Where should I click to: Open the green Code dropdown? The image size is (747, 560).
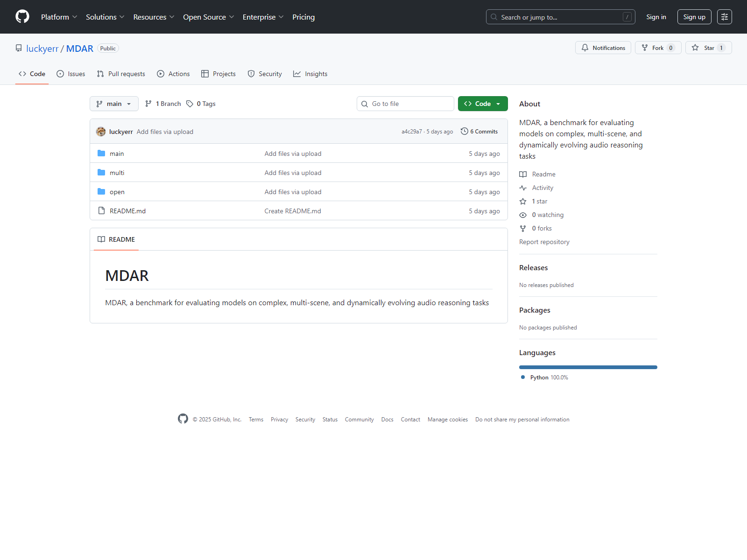click(x=483, y=104)
